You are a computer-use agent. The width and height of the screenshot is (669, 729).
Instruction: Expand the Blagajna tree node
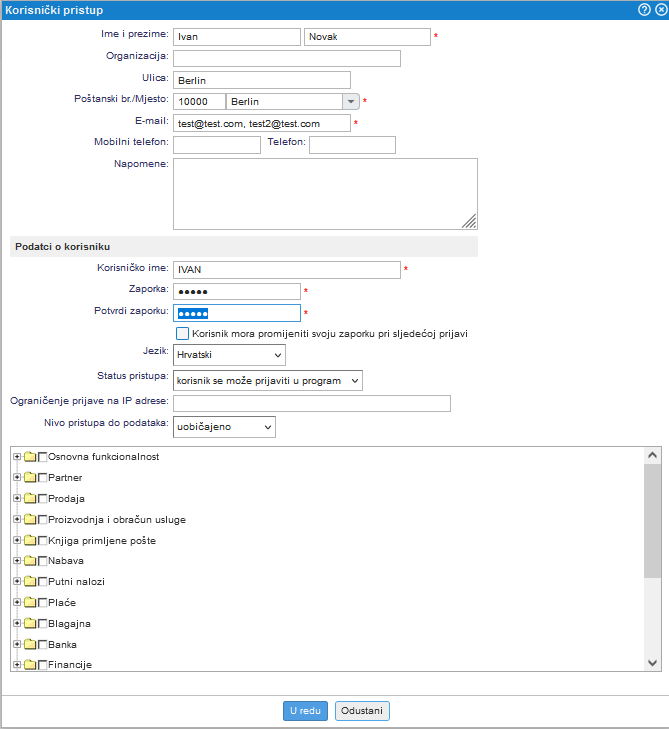point(17,623)
